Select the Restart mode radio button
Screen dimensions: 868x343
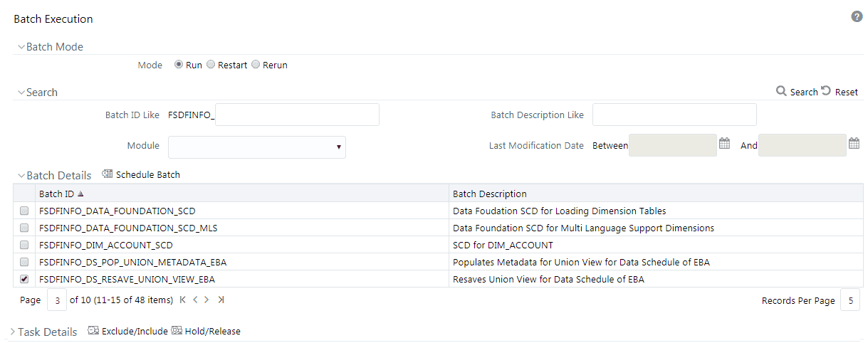point(210,65)
